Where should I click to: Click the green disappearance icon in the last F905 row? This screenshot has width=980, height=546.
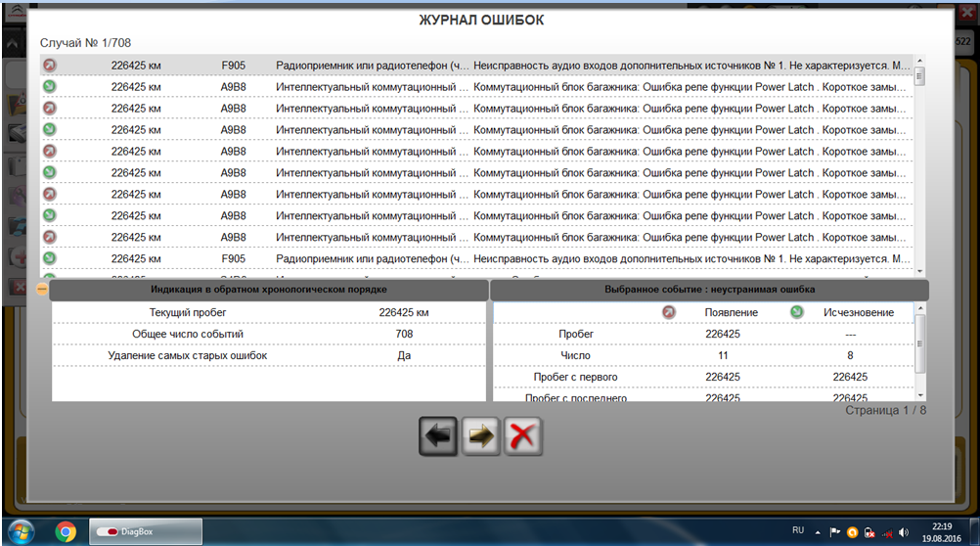(x=48, y=259)
